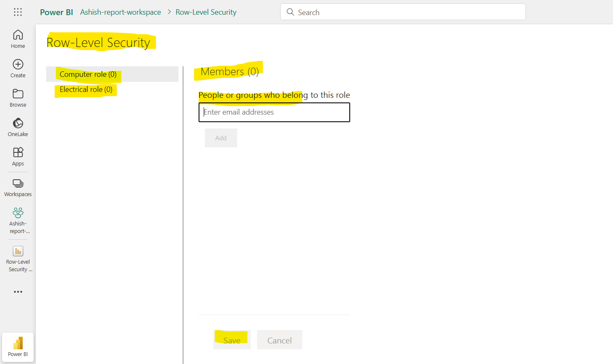Select the Electrical role entry
613x364 pixels.
(x=85, y=89)
